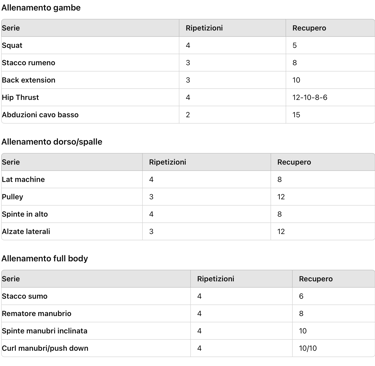Select the Lat machine cell

tap(72, 179)
